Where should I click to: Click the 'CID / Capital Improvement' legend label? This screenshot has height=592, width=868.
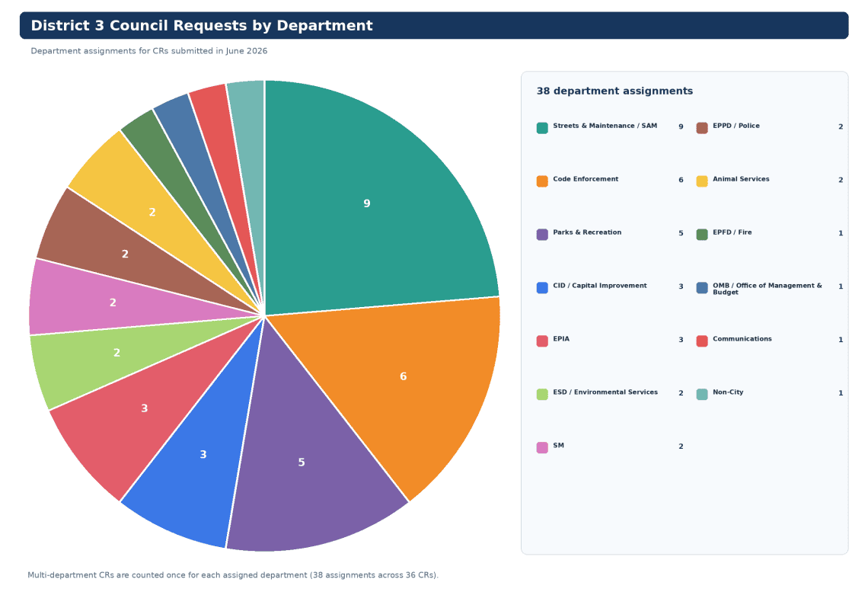coord(599,285)
